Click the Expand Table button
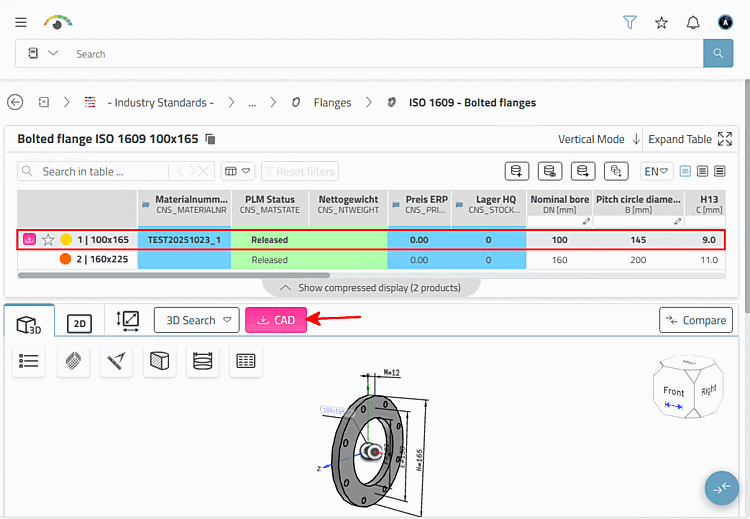 (690, 139)
